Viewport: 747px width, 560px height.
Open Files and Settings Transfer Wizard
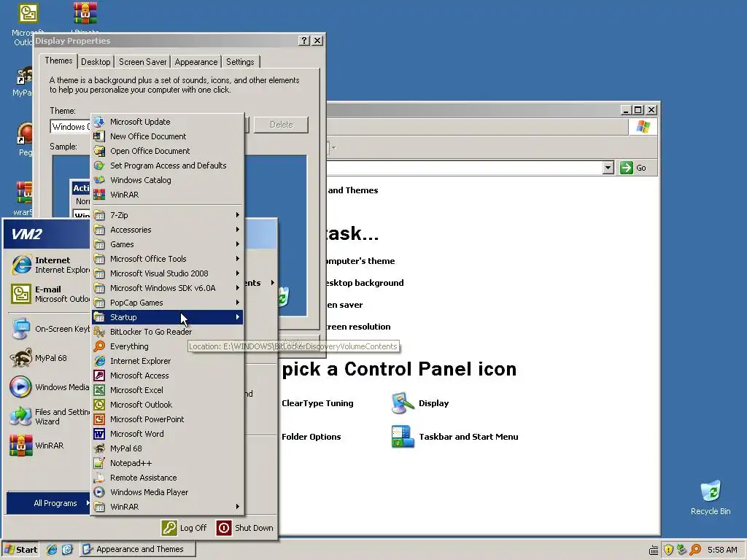point(49,416)
